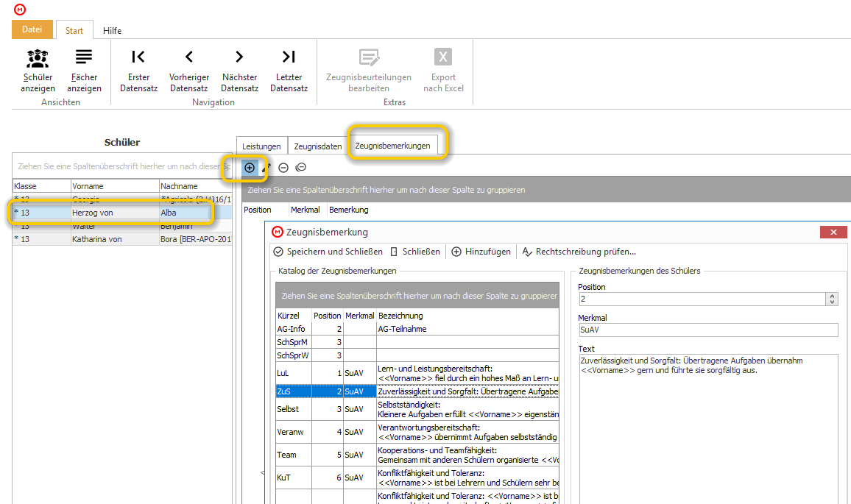Image resolution: width=851 pixels, height=504 pixels.
Task: Jump to Erster Datensatz
Action: tap(138, 71)
